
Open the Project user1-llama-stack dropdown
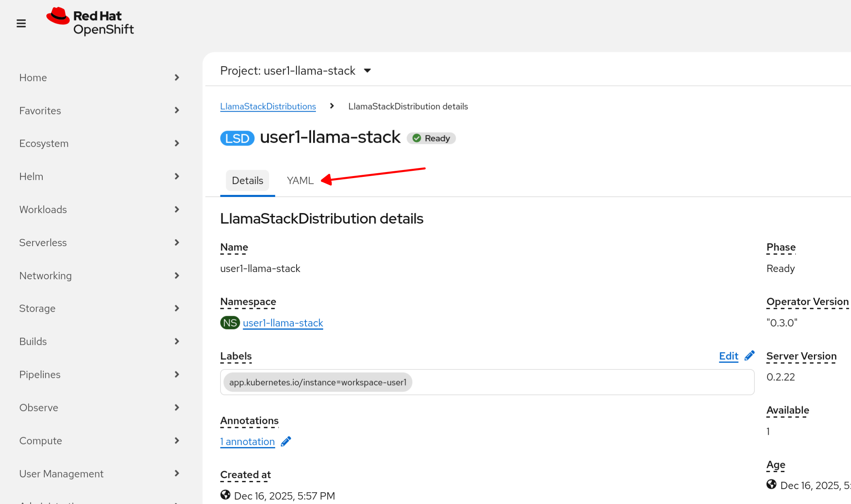click(295, 71)
